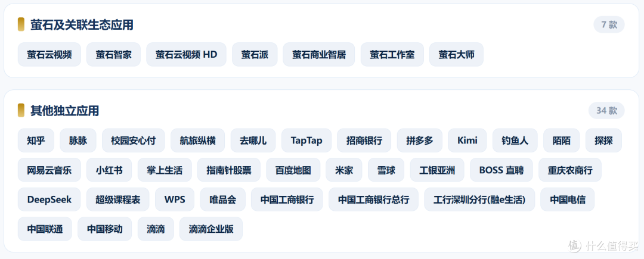Select the 招商银行 tag
Viewport: 644px width, 259px height.
364,141
